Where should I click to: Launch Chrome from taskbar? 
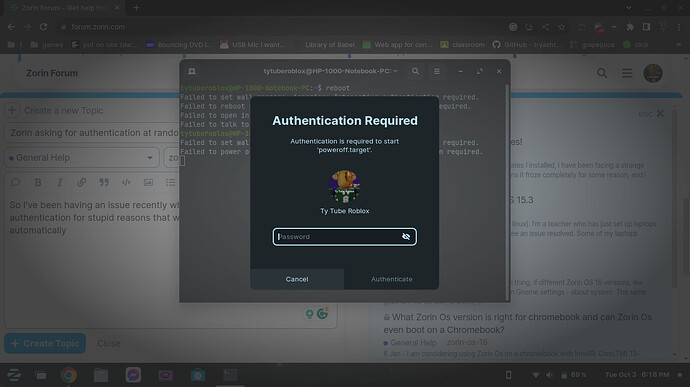click(x=68, y=375)
